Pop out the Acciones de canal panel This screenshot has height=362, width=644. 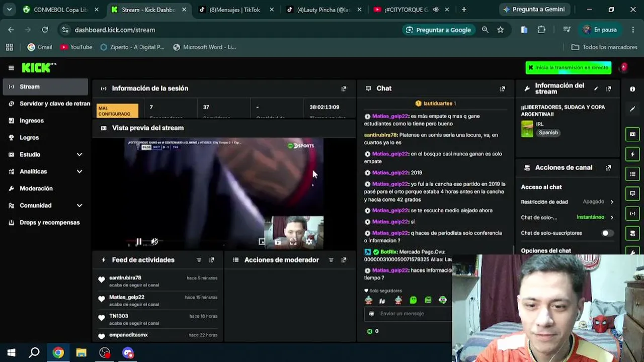[x=608, y=167]
